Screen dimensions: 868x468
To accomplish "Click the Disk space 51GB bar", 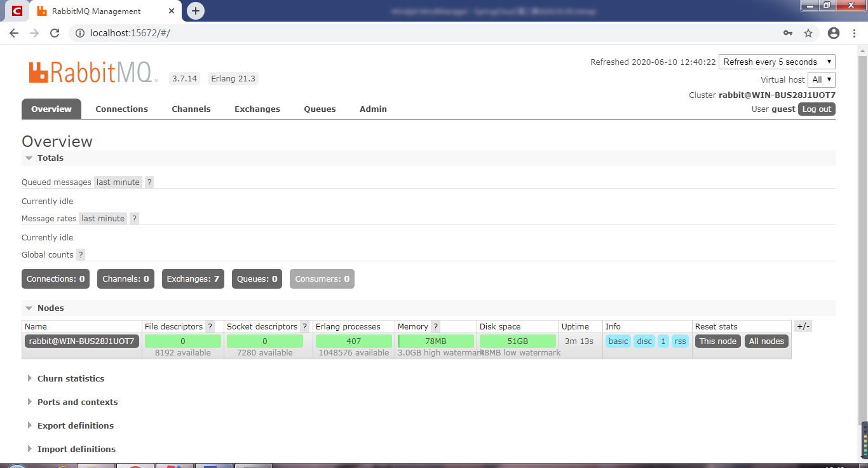I will coord(518,341).
